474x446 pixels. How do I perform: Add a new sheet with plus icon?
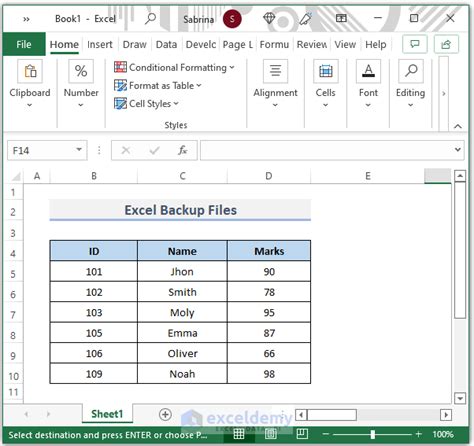pos(165,414)
